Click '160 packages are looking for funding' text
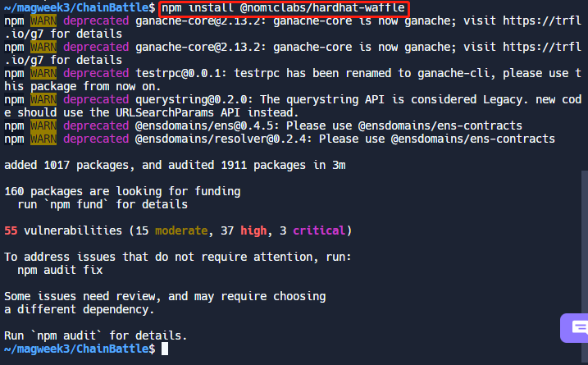 click(122, 191)
